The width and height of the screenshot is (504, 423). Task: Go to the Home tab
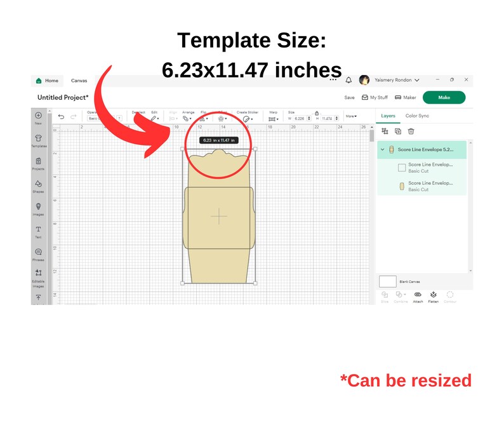tap(47, 81)
